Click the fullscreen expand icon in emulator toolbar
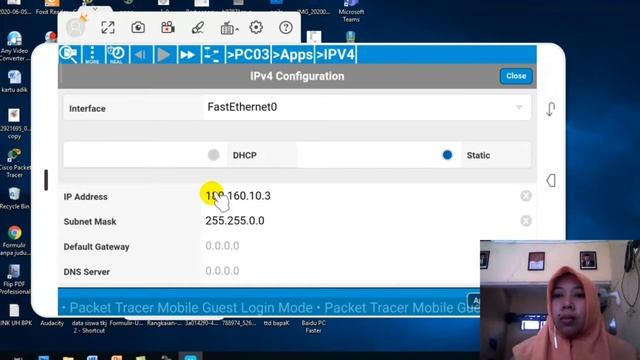The image size is (640, 360). [x=108, y=28]
